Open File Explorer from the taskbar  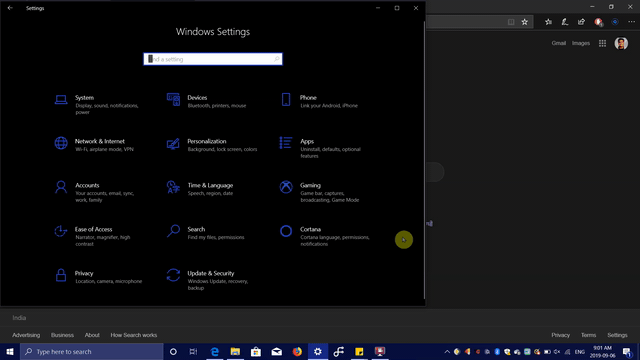click(x=235, y=351)
